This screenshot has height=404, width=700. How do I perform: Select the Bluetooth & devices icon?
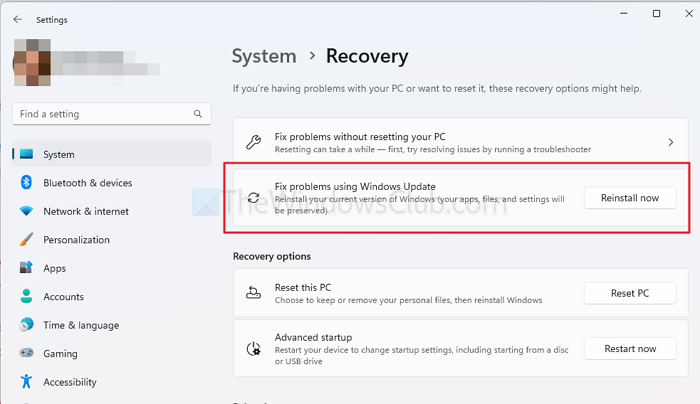coord(25,183)
